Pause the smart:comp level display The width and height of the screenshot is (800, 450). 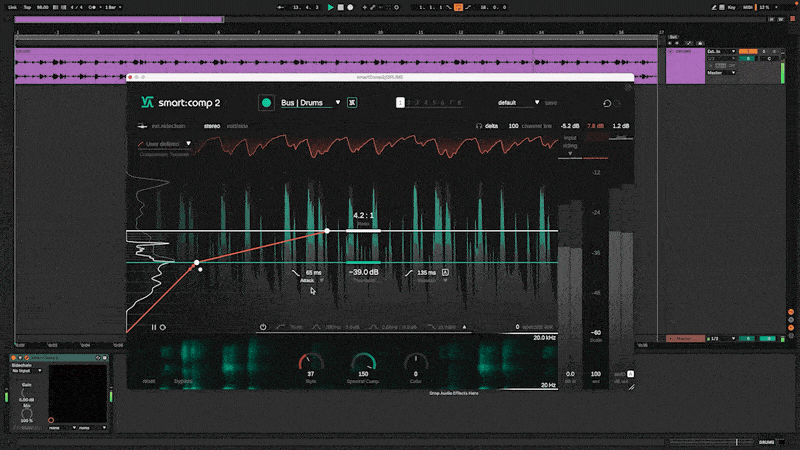coord(154,327)
